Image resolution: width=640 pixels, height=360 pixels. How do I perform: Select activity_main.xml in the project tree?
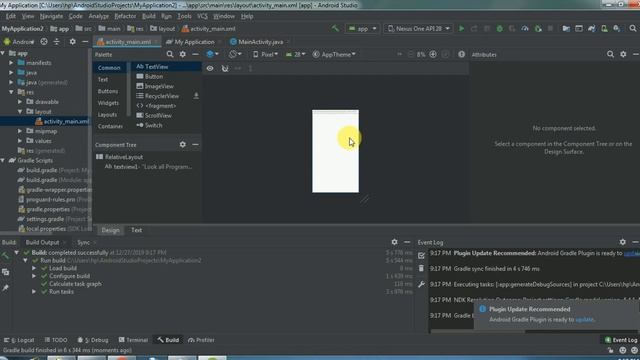click(x=62, y=121)
